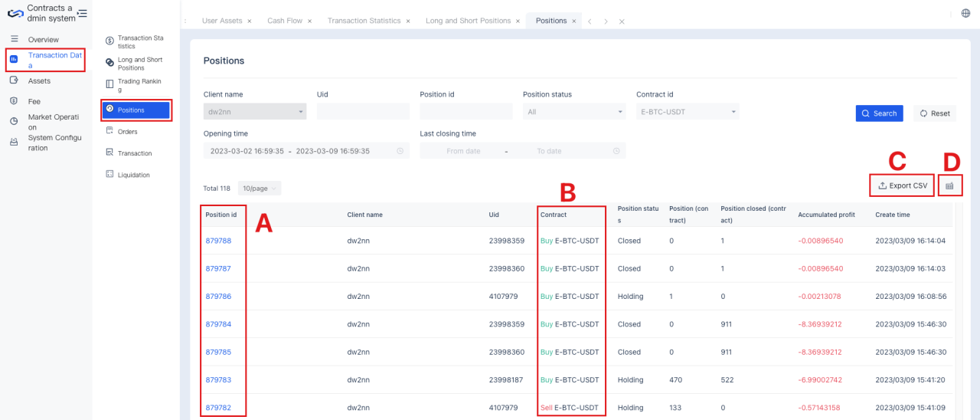The image size is (980, 420).
Task: Open Client name dropdown dw2nn
Action: 255,112
